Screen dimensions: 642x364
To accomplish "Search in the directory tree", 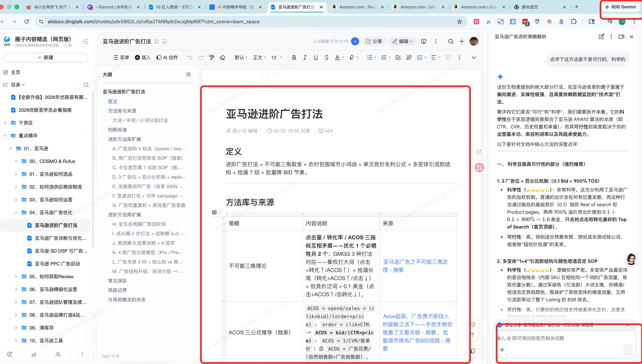I will (x=86, y=85).
